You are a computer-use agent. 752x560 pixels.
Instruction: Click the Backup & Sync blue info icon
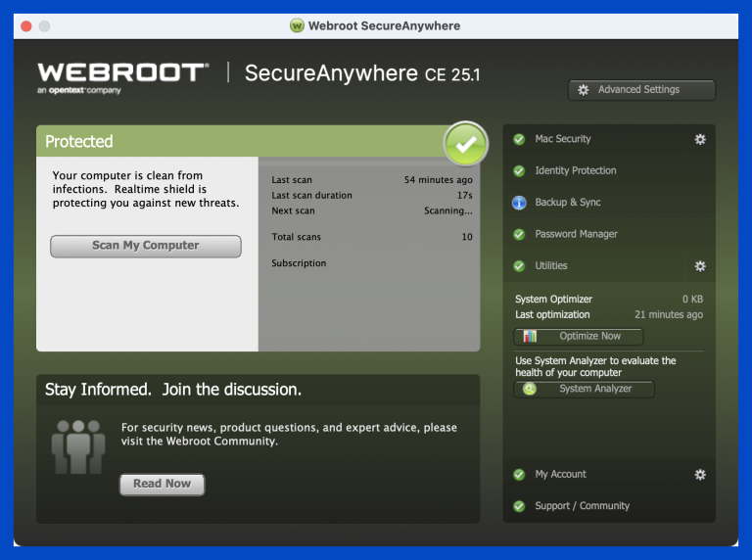point(519,203)
